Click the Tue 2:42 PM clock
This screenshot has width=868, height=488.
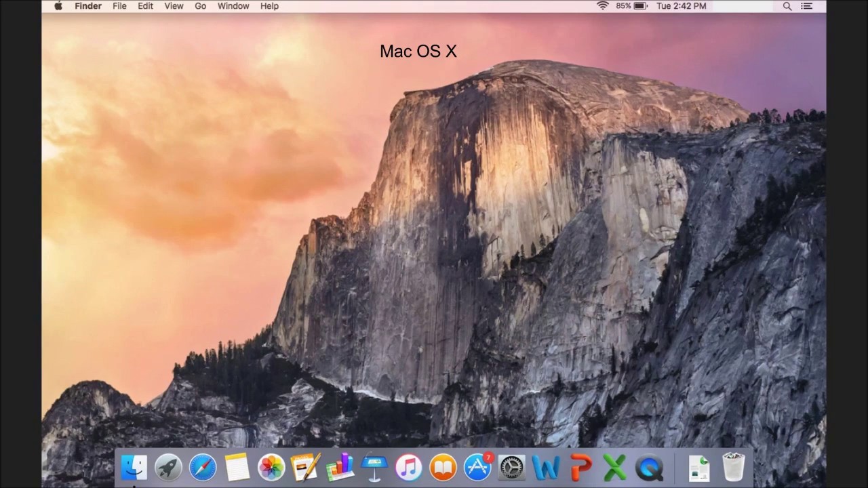(682, 6)
